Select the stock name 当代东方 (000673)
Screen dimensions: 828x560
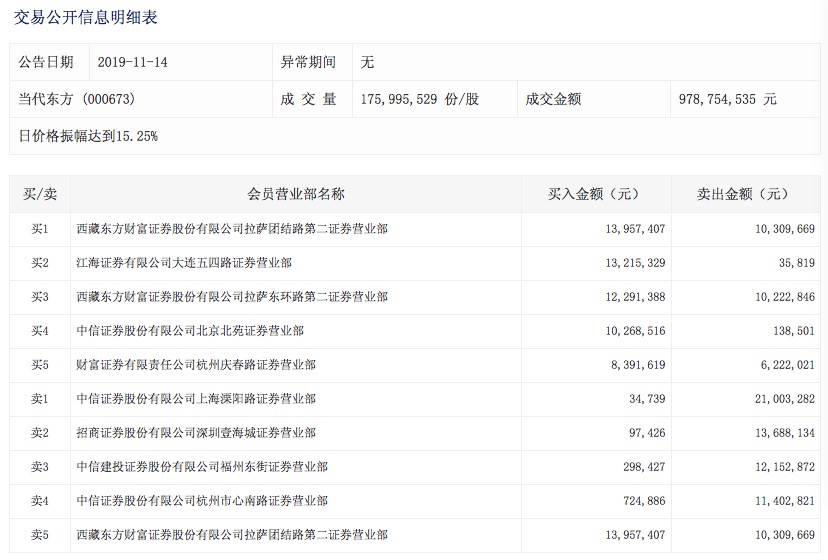point(77,100)
